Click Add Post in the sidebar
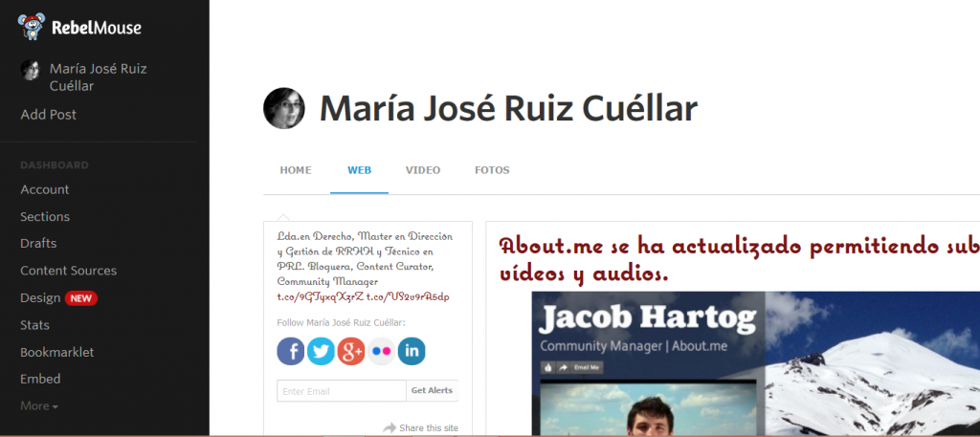Screen dimensions: 980x437 click(48, 114)
